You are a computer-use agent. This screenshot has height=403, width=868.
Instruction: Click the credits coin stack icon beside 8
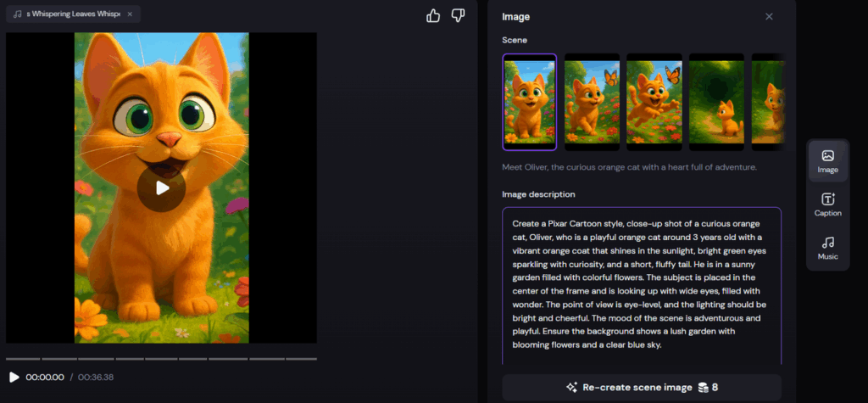pyautogui.click(x=703, y=388)
